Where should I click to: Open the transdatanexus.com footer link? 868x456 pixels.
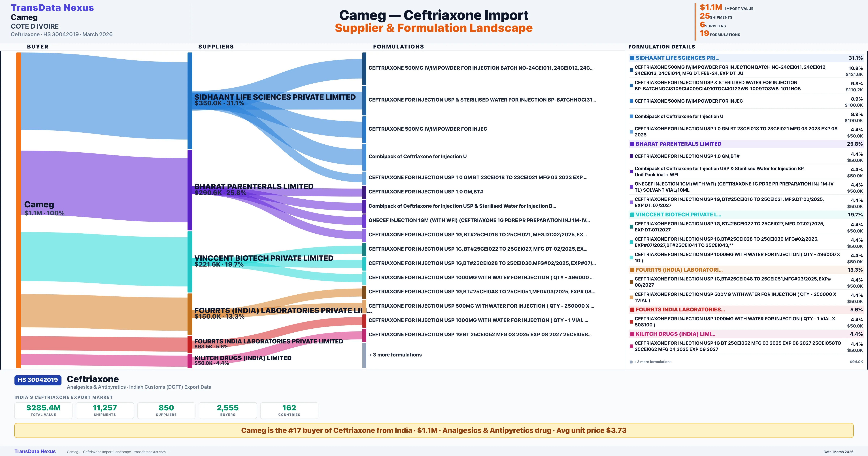149,452
